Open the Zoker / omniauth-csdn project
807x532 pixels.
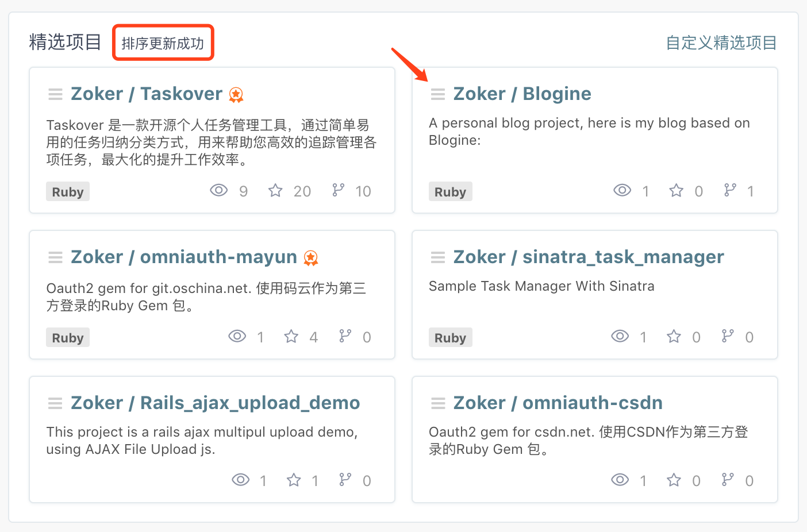pyautogui.click(x=558, y=403)
